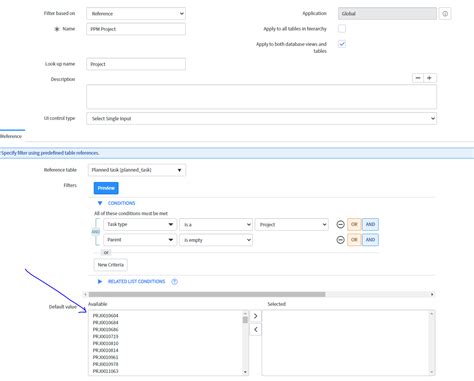Image resolution: width=474 pixels, height=381 pixels.
Task: Switch to the Reference tab
Action: pos(11,136)
